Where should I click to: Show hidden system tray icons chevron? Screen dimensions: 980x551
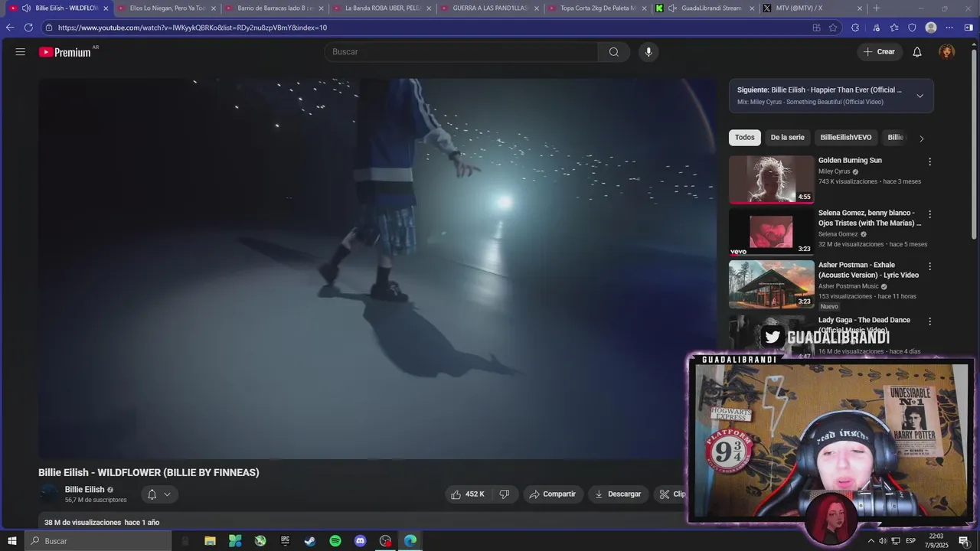871,541
